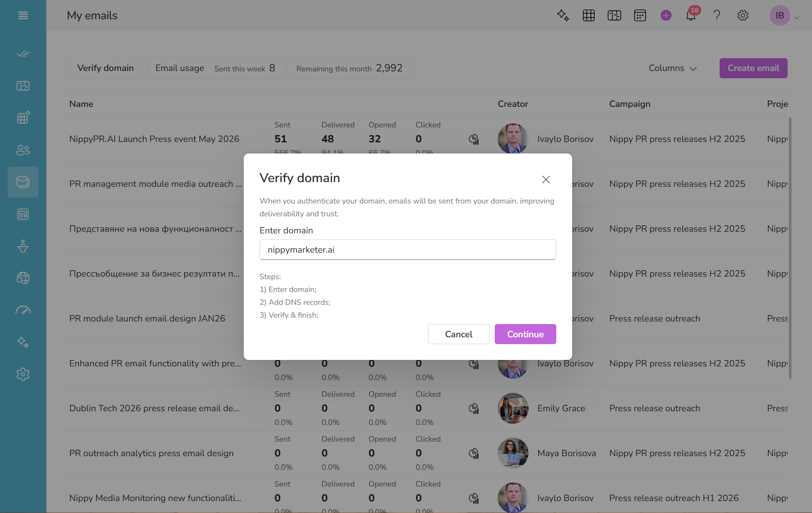Select the email envelope icon in sidebar
The height and width of the screenshot is (513, 812).
23,182
